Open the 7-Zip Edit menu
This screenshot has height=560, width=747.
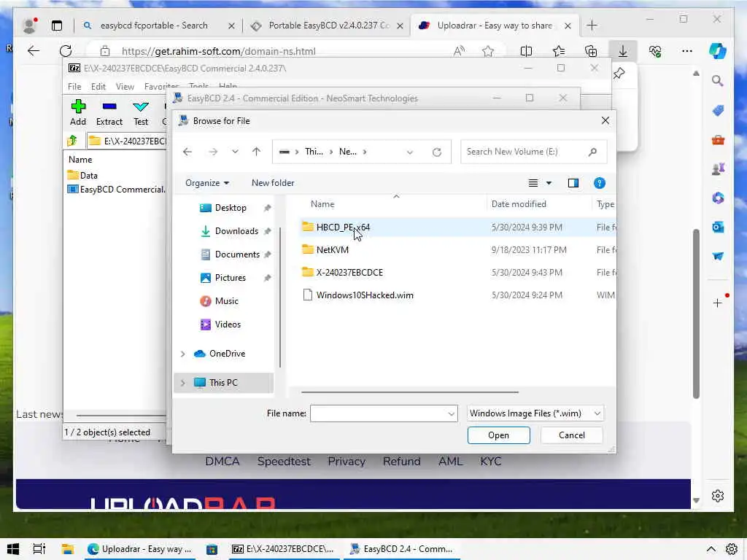pos(98,87)
